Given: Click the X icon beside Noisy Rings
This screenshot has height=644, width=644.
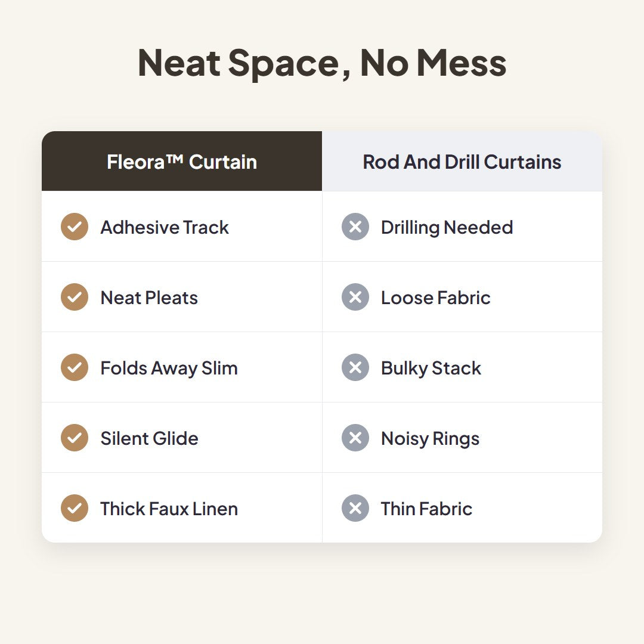Looking at the screenshot, I should (x=355, y=438).
